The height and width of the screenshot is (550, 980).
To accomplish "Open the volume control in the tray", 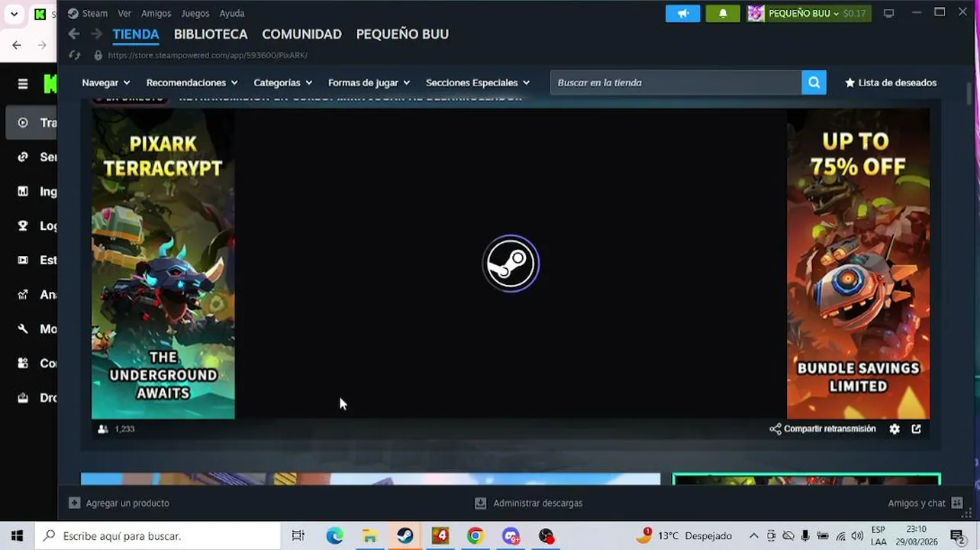I will tap(856, 536).
